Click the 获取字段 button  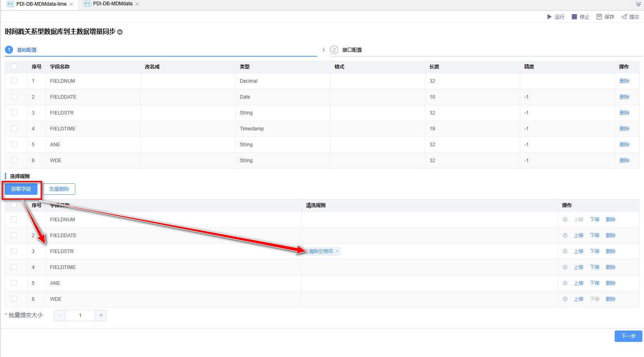point(21,189)
